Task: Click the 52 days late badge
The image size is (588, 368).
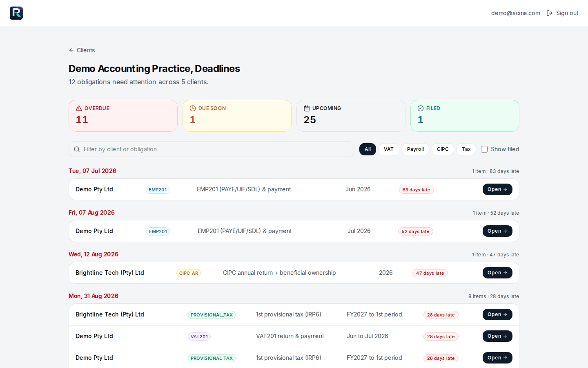Action: tap(415, 231)
